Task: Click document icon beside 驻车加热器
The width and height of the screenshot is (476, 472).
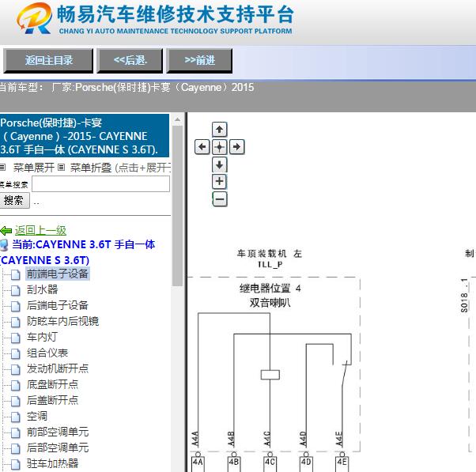Action: [x=16, y=464]
